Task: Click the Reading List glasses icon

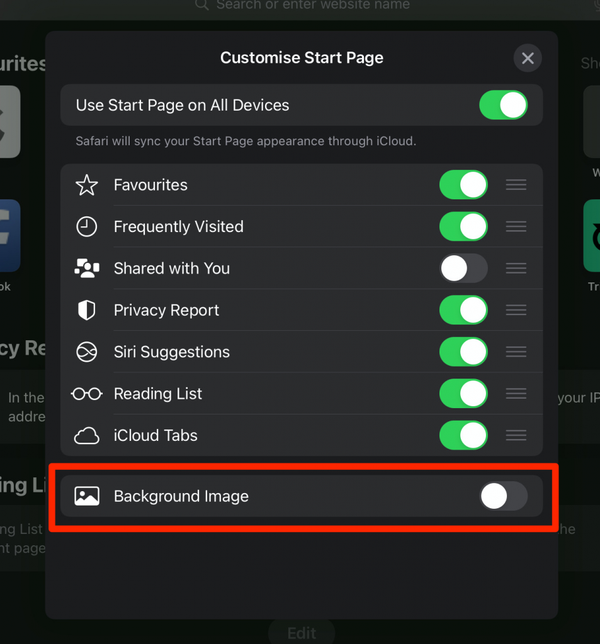Action: [x=87, y=394]
